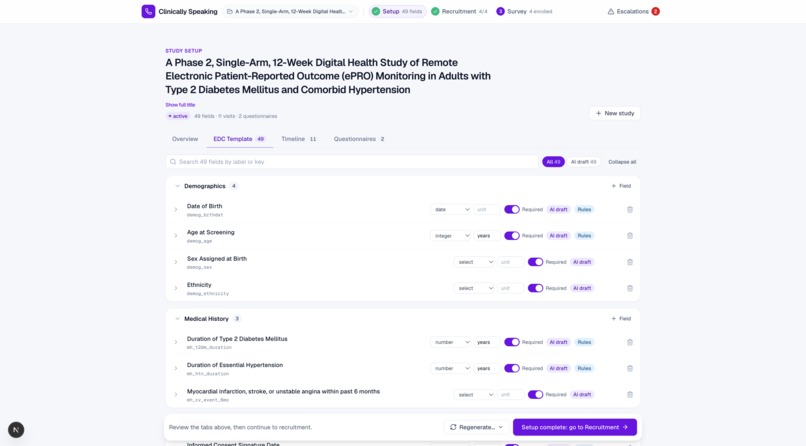
Task: Click the red escalations count badge
Action: [x=655, y=11]
